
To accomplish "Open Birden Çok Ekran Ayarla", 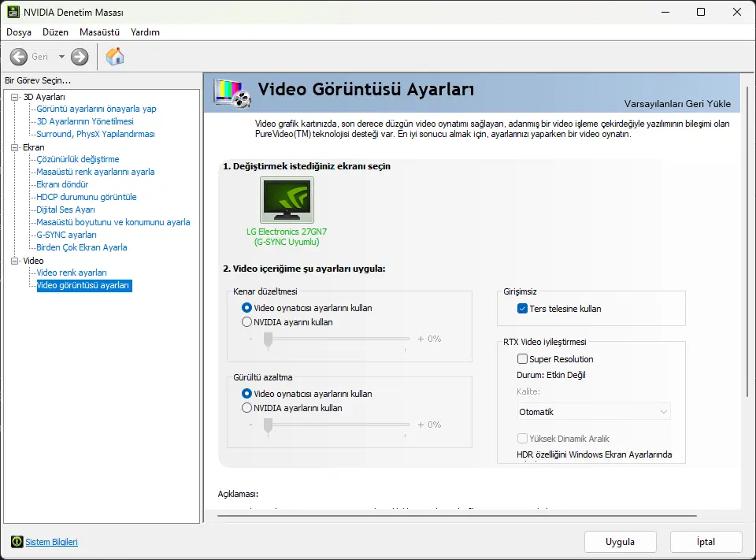I will (82, 247).
